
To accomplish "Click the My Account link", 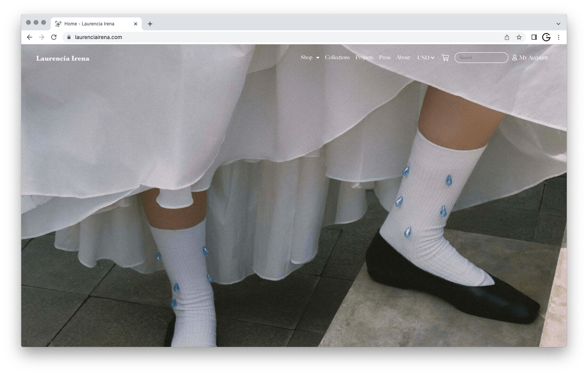I will pyautogui.click(x=530, y=58).
